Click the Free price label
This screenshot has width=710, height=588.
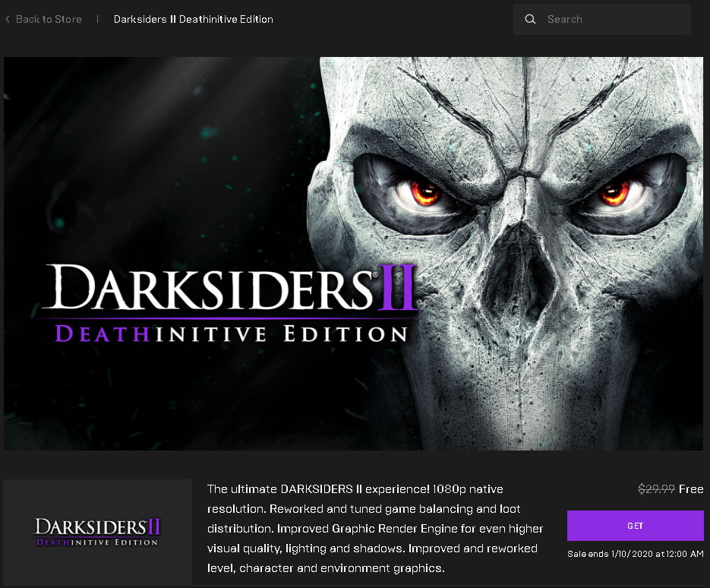pos(691,489)
